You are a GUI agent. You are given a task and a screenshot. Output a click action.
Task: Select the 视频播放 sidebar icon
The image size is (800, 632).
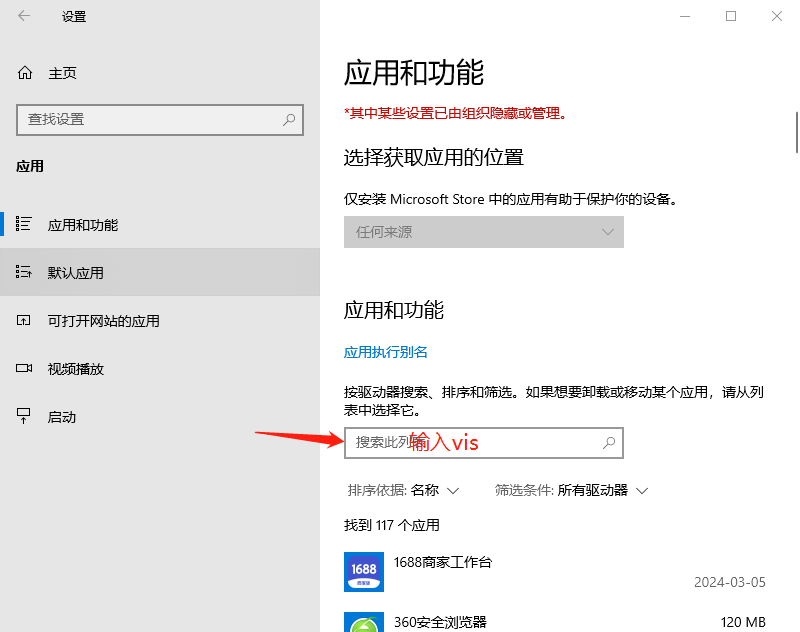click(x=23, y=368)
